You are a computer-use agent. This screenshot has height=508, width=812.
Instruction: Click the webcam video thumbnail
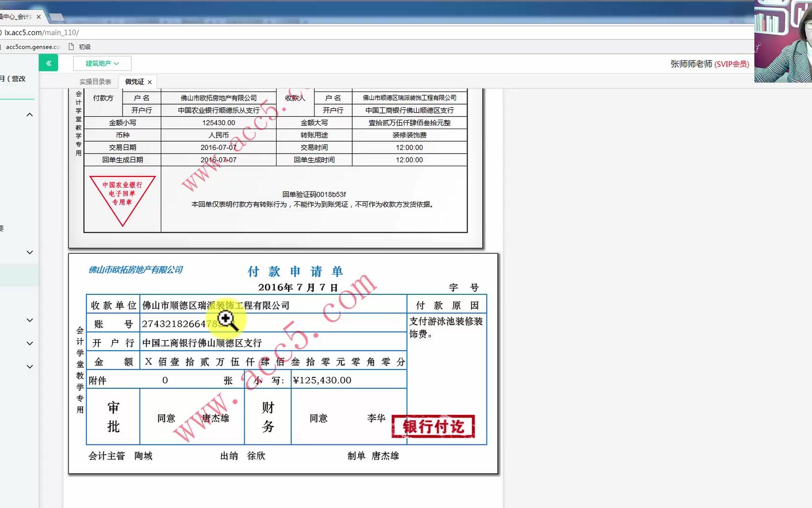pyautogui.click(x=783, y=41)
